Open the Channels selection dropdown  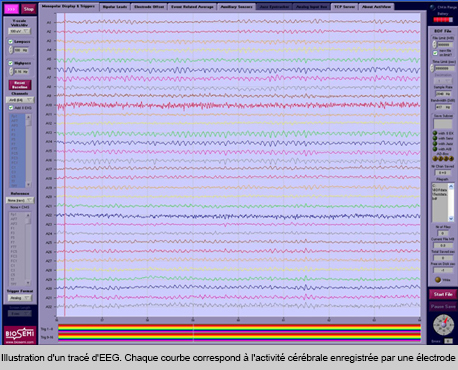coord(20,100)
